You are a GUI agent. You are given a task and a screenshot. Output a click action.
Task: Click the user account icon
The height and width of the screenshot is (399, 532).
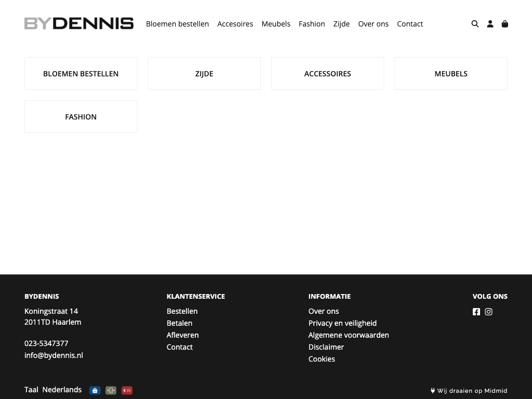(x=490, y=24)
